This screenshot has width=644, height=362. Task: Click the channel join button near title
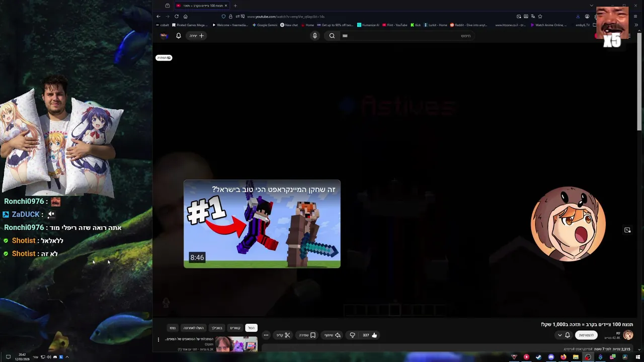click(586, 335)
